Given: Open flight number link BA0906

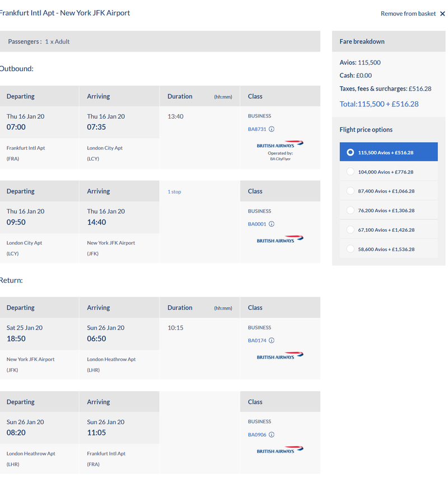Looking at the screenshot, I should 257,435.
